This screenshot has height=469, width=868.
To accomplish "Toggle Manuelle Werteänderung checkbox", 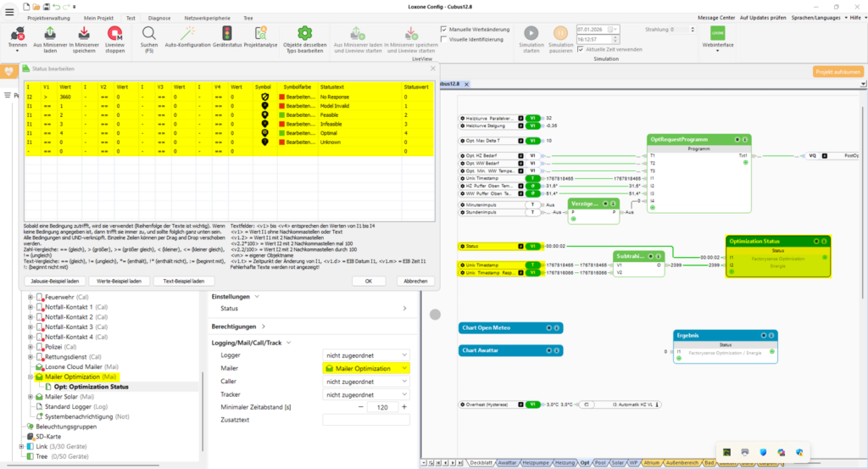I will pos(444,30).
